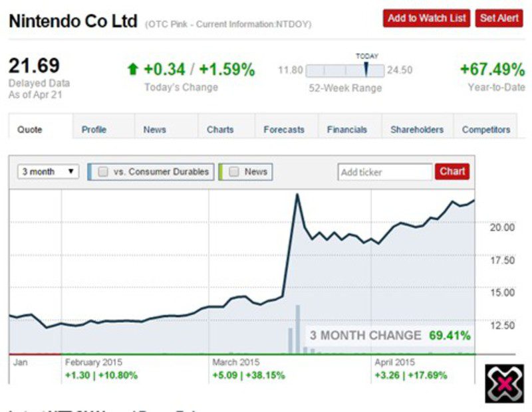
Task: Click the TODAY marker on 52-week range
Action: pyautogui.click(x=366, y=70)
